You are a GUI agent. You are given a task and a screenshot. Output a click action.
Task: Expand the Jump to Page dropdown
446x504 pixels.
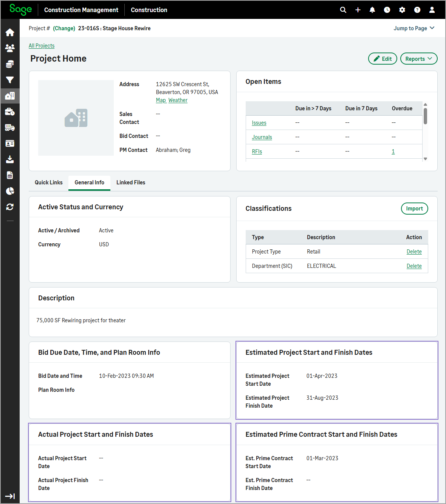pyautogui.click(x=414, y=28)
